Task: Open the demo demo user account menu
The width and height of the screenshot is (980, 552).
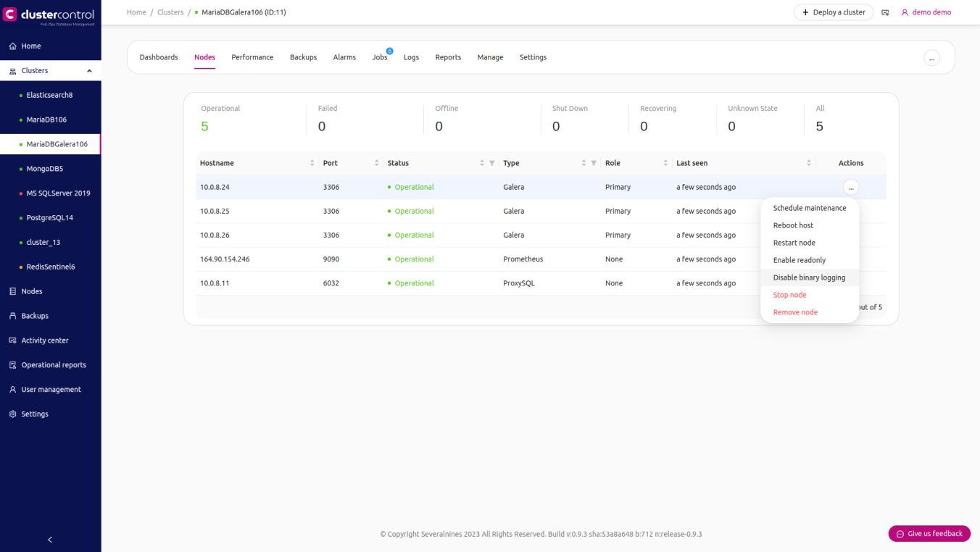Action: [926, 12]
